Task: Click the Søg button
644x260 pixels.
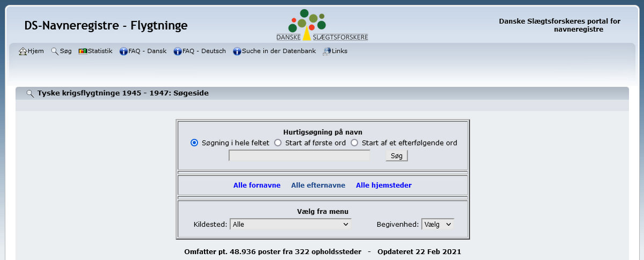Action: pos(397,156)
